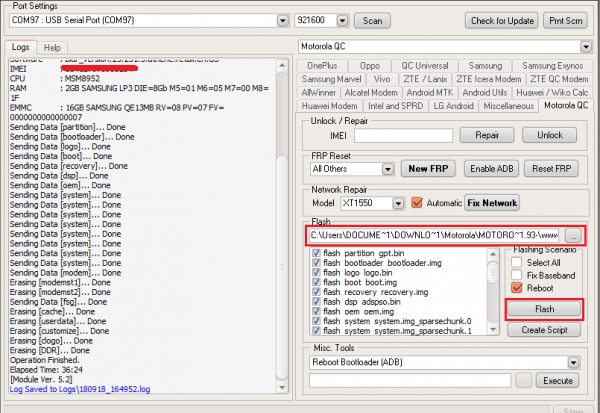Screen dimensions: 600x413
Task: Open the Vivo tab
Action: [382, 79]
